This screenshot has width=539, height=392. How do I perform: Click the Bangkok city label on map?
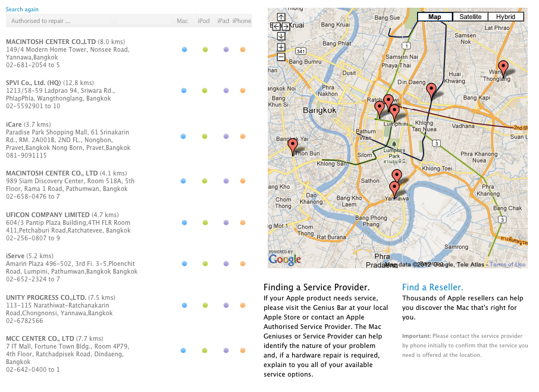(x=319, y=110)
